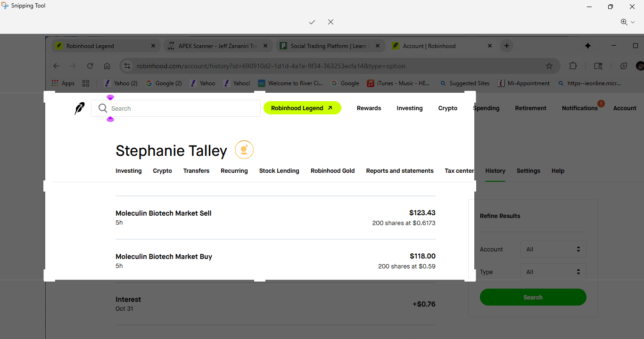This screenshot has width=644, height=339.
Task: Open the Settings tab
Action: coord(528,171)
